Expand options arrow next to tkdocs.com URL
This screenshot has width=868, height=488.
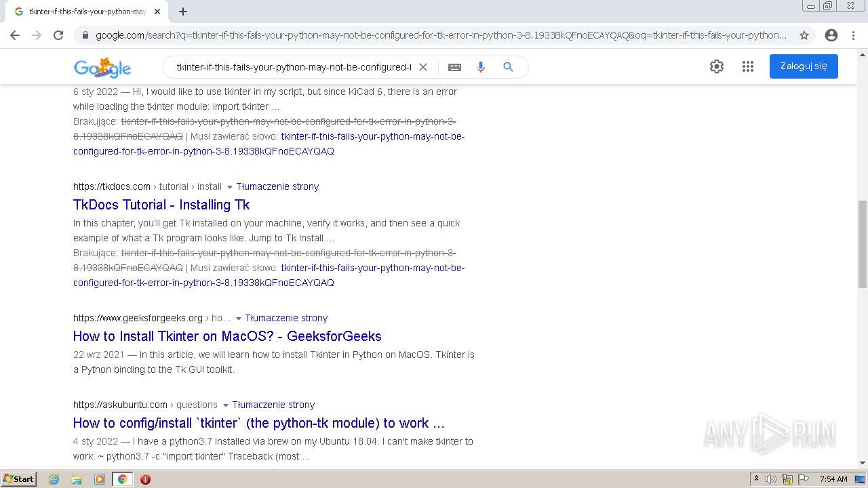pos(229,187)
